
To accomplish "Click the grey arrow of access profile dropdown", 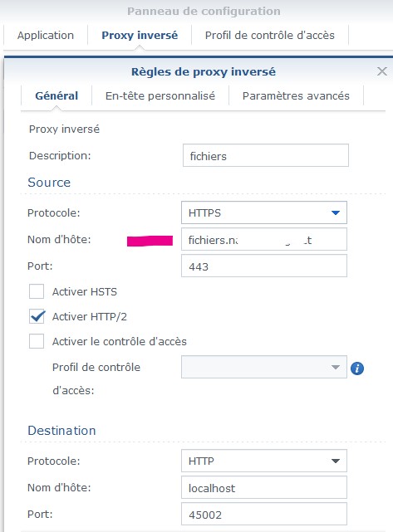I will tap(336, 367).
